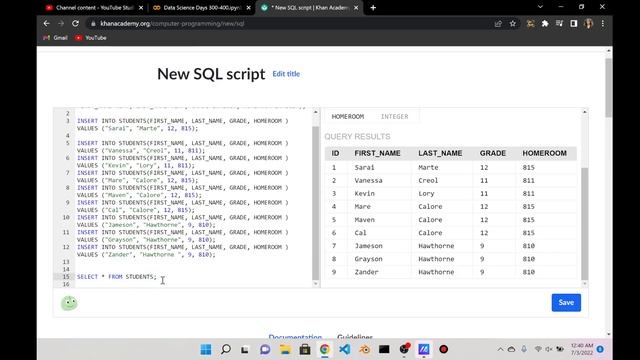Click the code line inserting Zander Hawthorne
640x360 pixels.
[x=182, y=251]
